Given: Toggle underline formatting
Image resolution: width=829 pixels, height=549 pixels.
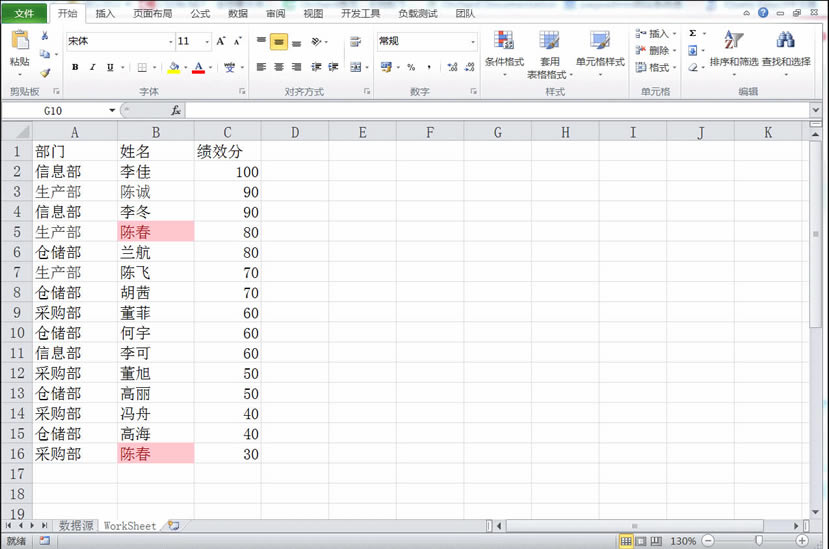Looking at the screenshot, I should pos(110,67).
